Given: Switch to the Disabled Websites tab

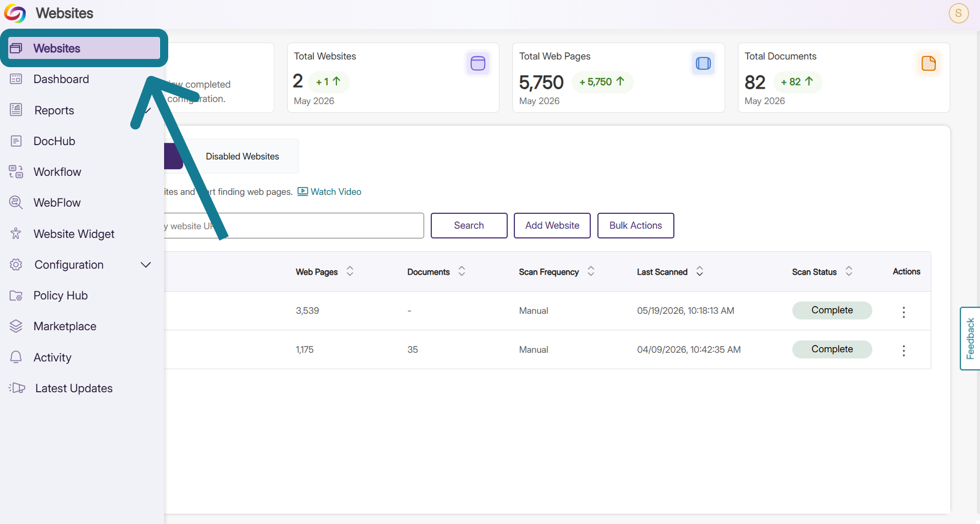Looking at the screenshot, I should point(242,156).
